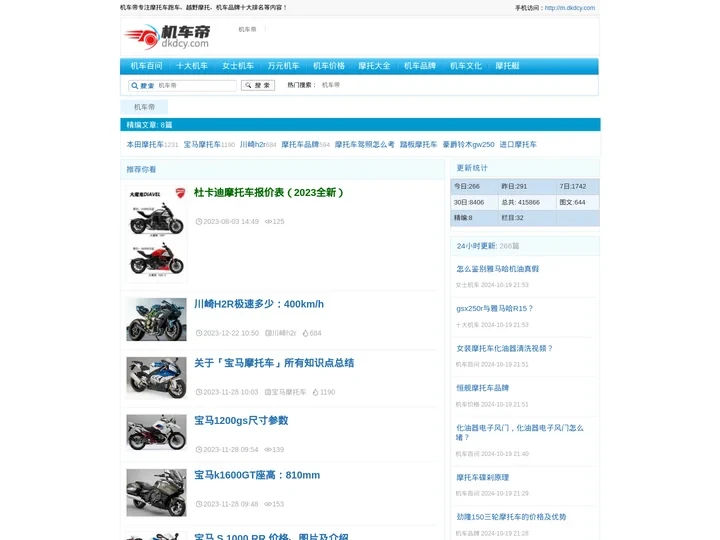Open sidebar article 劲隆150三轮摩托车的价格及优势
Viewport: 720px width, 540px height.
tap(511, 517)
